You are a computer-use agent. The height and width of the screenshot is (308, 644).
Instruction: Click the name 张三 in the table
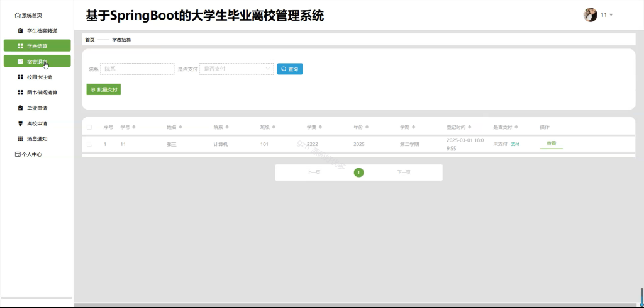click(171, 144)
